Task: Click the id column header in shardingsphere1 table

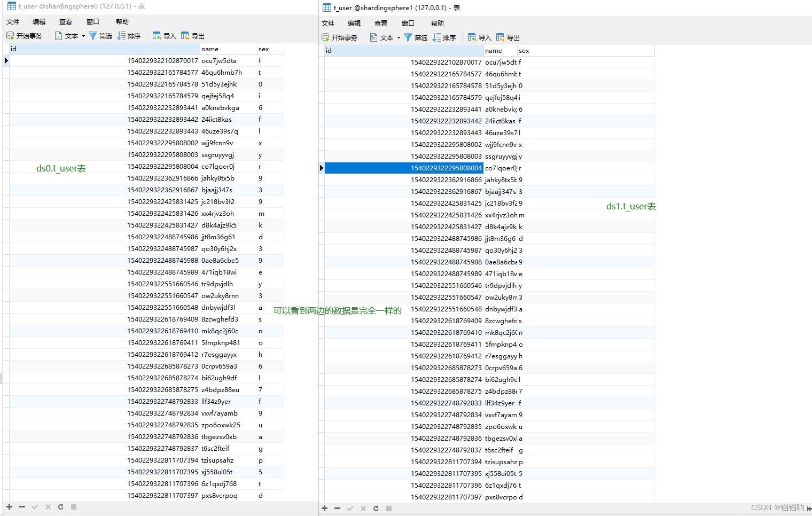Action: pos(404,51)
